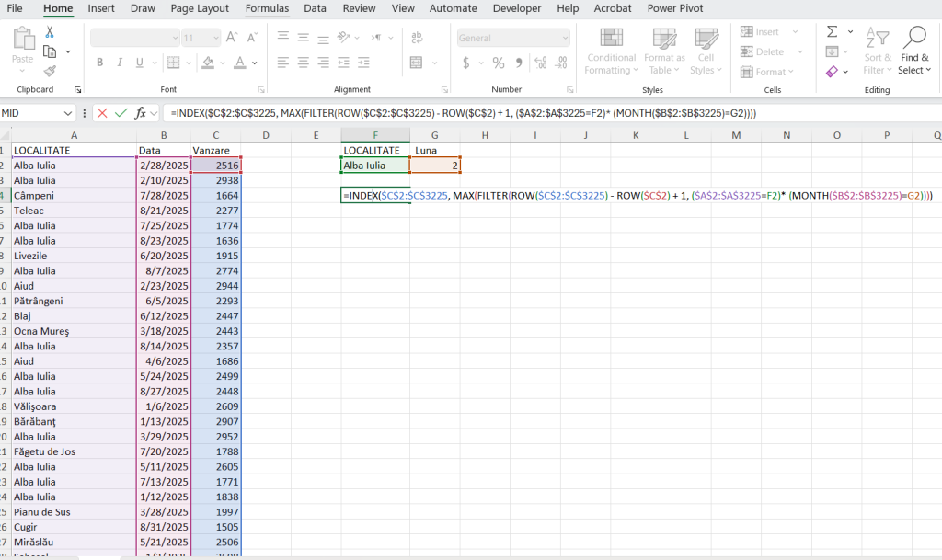
Task: Click the Delete cells button
Action: coord(763,51)
